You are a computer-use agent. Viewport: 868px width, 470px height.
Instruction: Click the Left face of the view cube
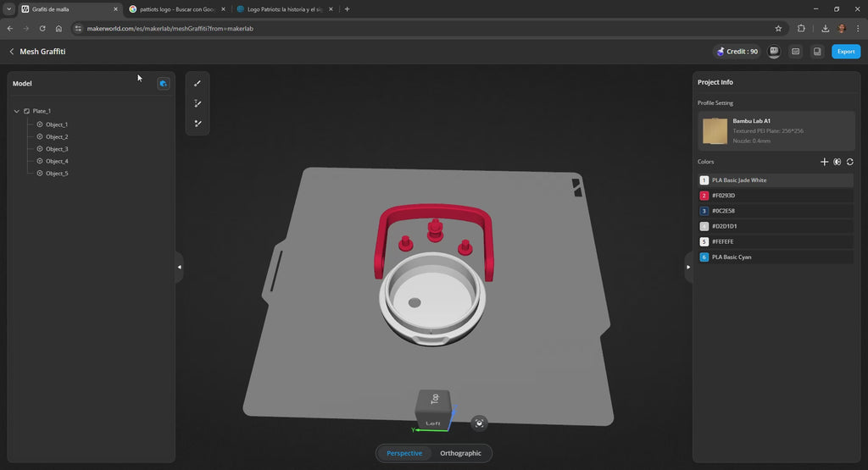pyautogui.click(x=433, y=423)
